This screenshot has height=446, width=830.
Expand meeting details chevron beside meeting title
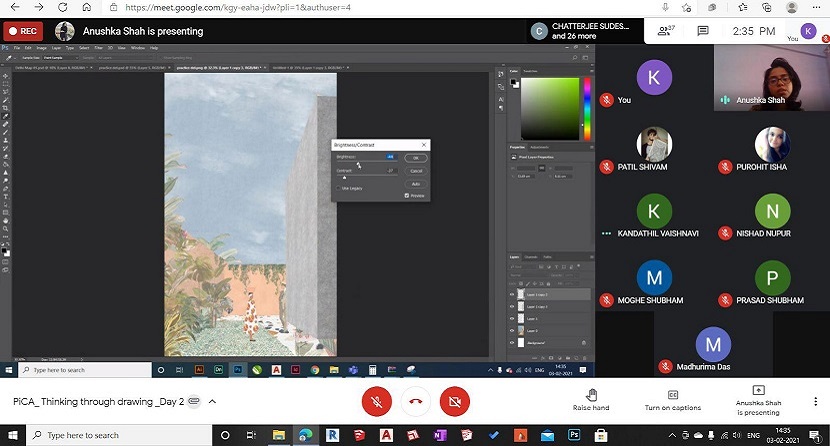tap(211, 402)
